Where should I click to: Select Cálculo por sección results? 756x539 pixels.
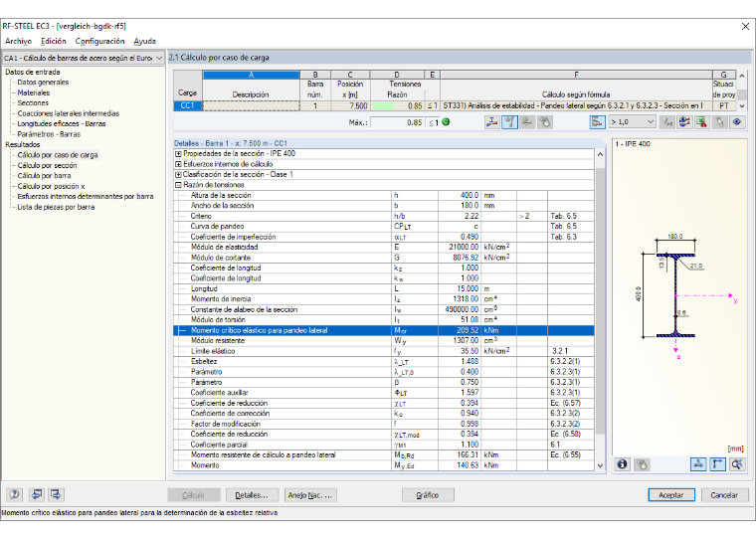48,166
